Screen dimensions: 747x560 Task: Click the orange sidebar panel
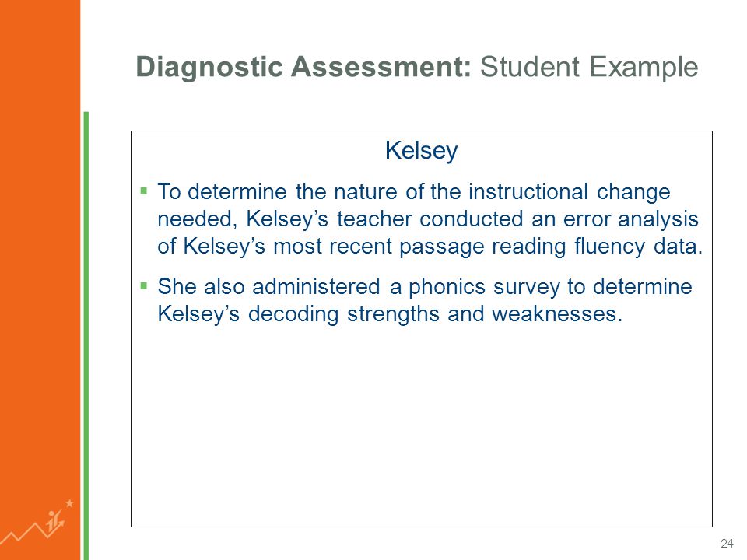(x=40, y=280)
